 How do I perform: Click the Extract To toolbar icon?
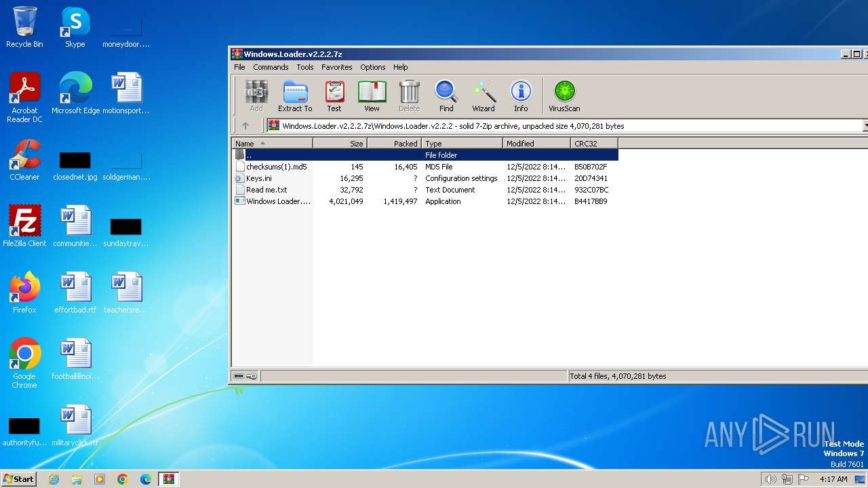pyautogui.click(x=295, y=96)
